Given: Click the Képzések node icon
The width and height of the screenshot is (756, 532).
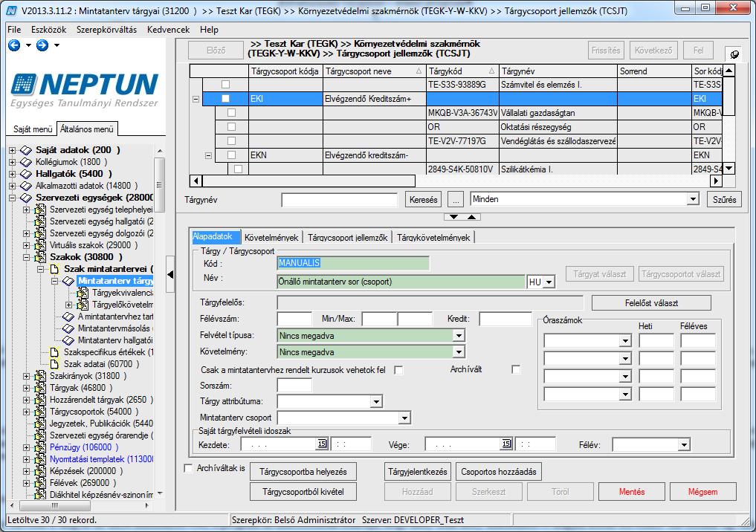Looking at the screenshot, I should click(40, 471).
